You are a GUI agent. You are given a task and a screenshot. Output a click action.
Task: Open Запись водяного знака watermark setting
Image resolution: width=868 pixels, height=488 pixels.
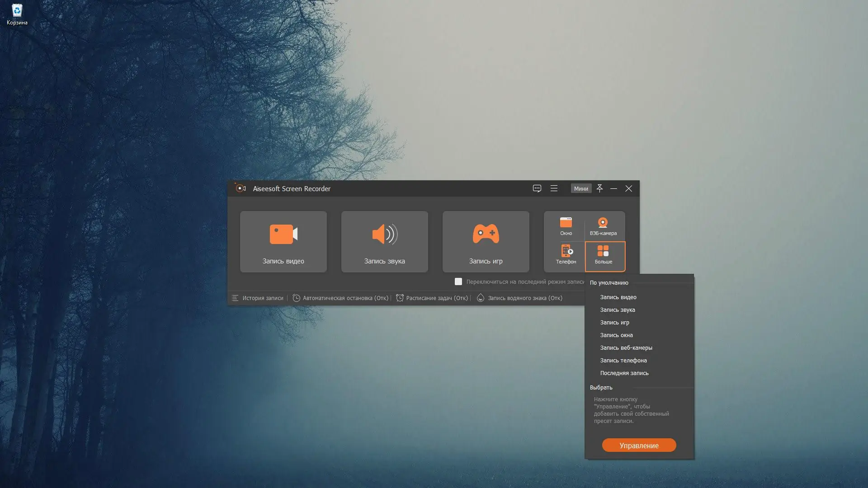click(520, 298)
